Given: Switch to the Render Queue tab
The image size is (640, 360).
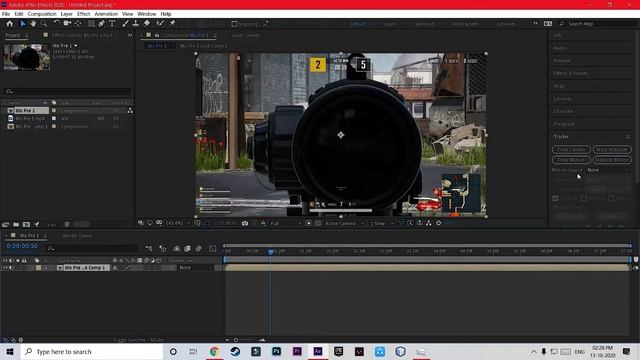Looking at the screenshot, I should click(x=77, y=236).
